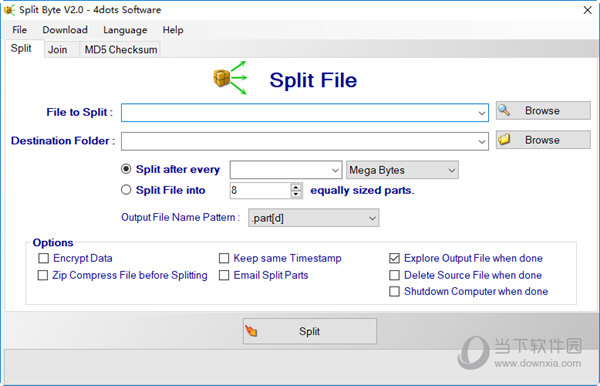Viewport: 600px width, 386px height.
Task: Increase the number of equally sized parts
Action: pyautogui.click(x=296, y=187)
